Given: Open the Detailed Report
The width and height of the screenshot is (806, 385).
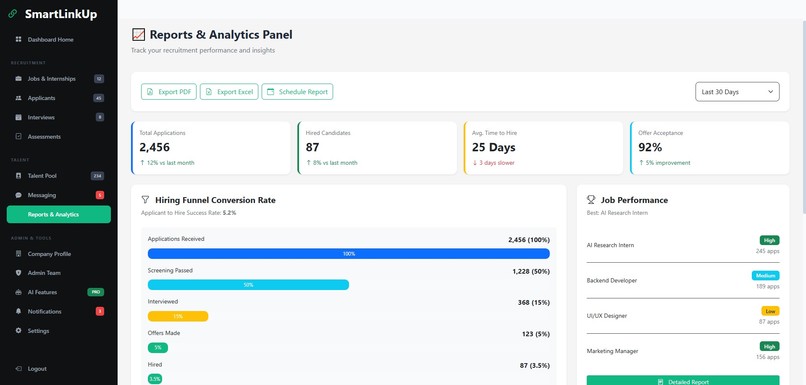Looking at the screenshot, I should pyautogui.click(x=683, y=380).
